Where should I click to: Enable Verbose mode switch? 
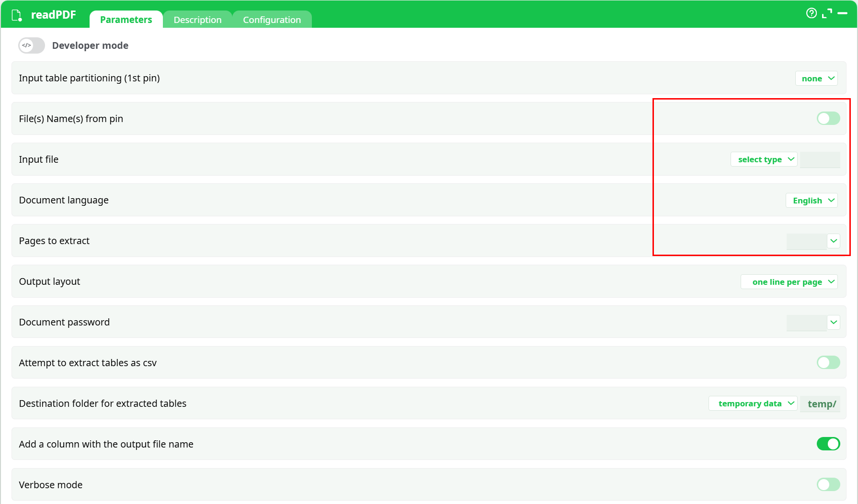click(828, 484)
